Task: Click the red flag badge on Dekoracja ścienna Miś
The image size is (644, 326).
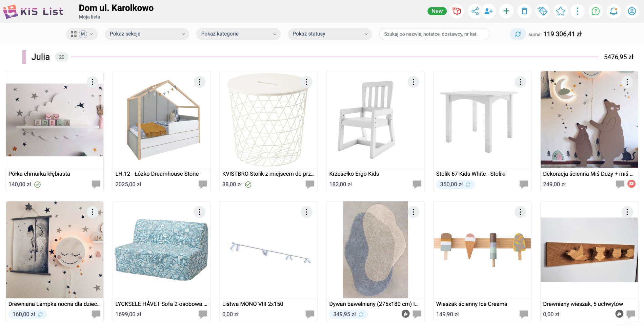Action: click(x=631, y=184)
